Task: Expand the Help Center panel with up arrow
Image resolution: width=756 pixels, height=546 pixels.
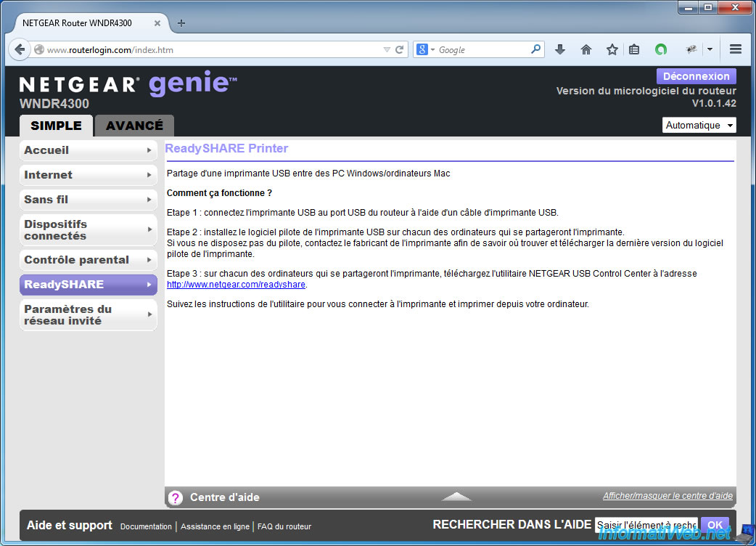Action: click(456, 497)
